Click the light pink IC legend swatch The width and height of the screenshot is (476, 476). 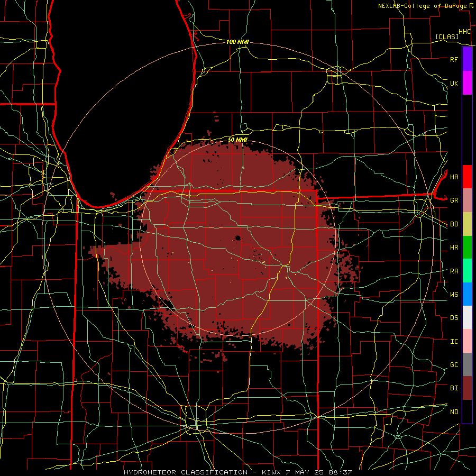point(467,341)
